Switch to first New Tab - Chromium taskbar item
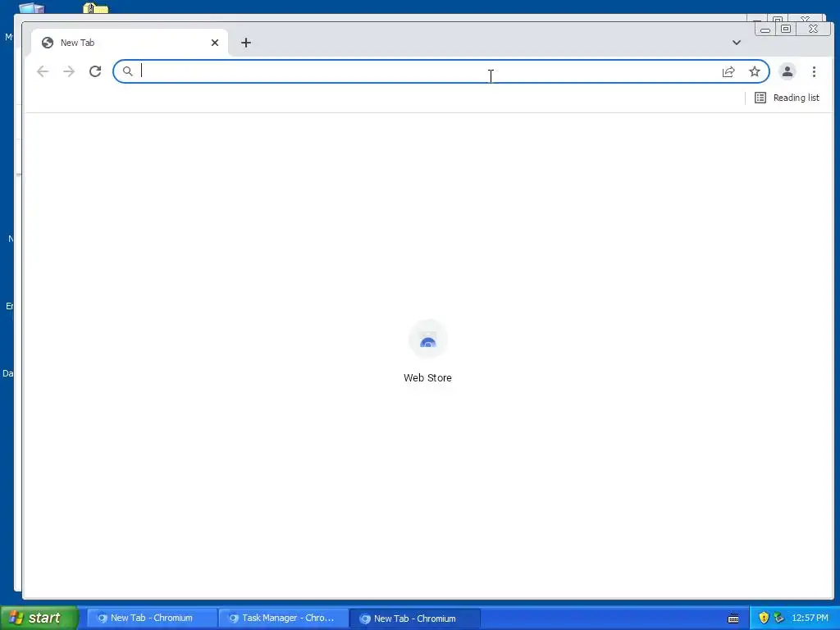This screenshot has width=840, height=630. pos(152,619)
